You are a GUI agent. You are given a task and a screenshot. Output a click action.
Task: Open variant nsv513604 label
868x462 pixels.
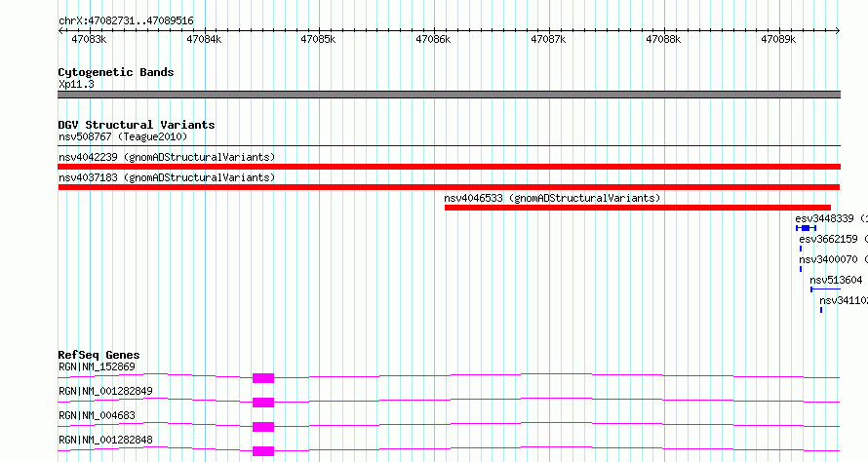click(x=836, y=280)
